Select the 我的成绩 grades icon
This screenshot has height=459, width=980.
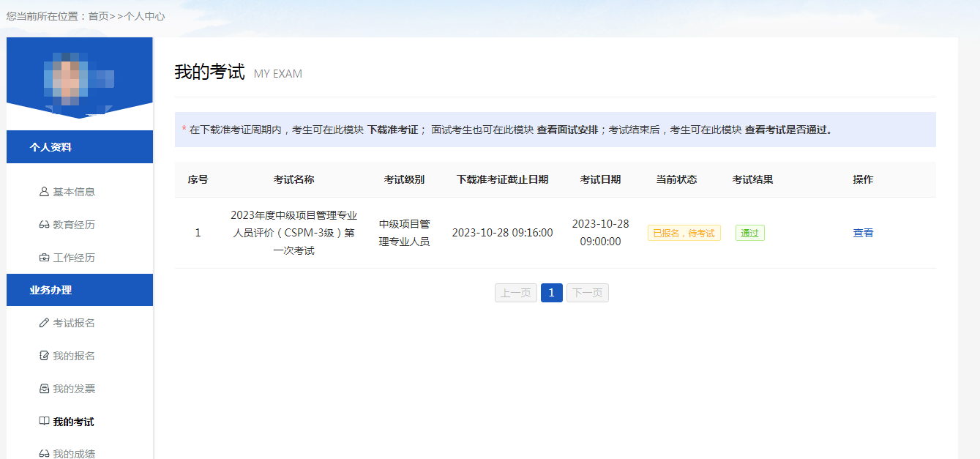(x=44, y=452)
